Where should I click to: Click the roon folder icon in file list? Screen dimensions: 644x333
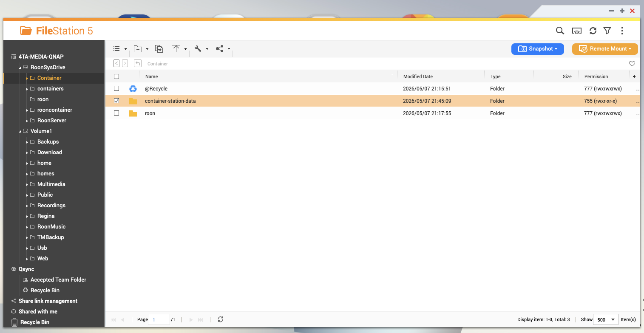[133, 113]
